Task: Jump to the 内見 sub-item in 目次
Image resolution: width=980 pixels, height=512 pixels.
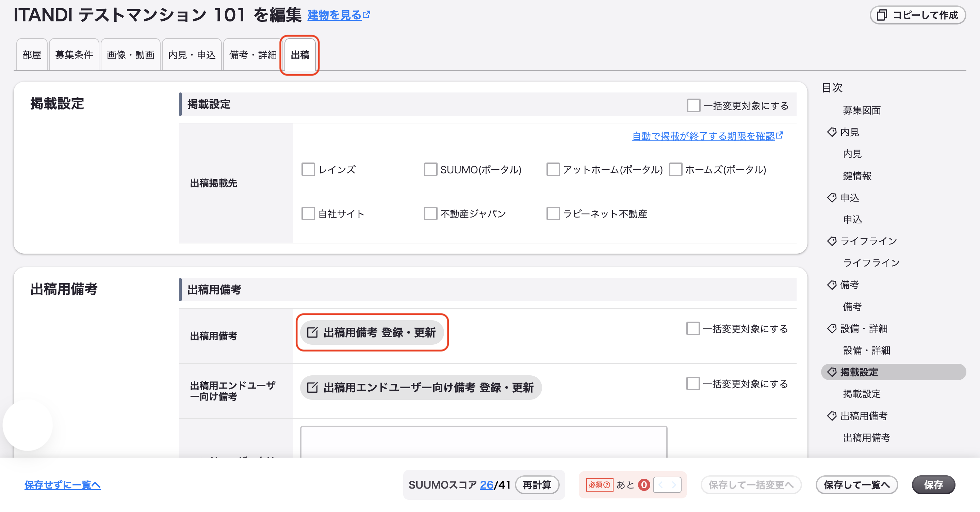Action: 852,154
